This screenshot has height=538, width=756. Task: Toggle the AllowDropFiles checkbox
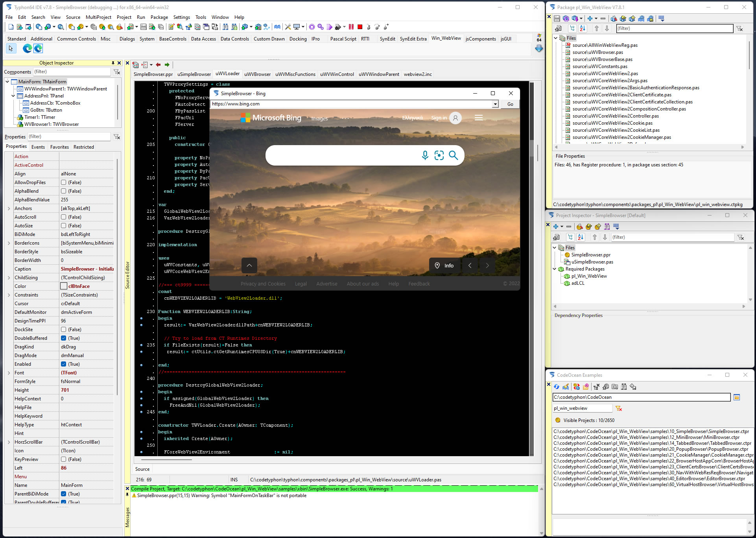[x=63, y=182]
